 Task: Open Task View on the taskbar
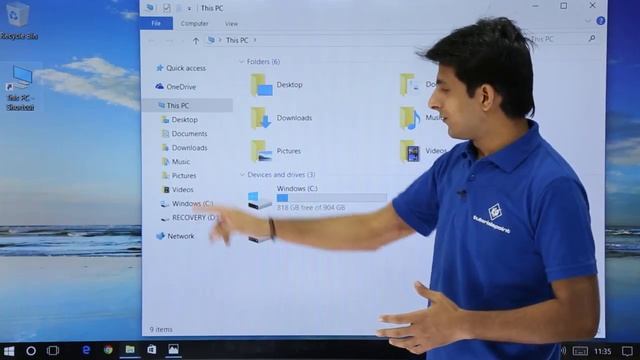click(x=53, y=351)
